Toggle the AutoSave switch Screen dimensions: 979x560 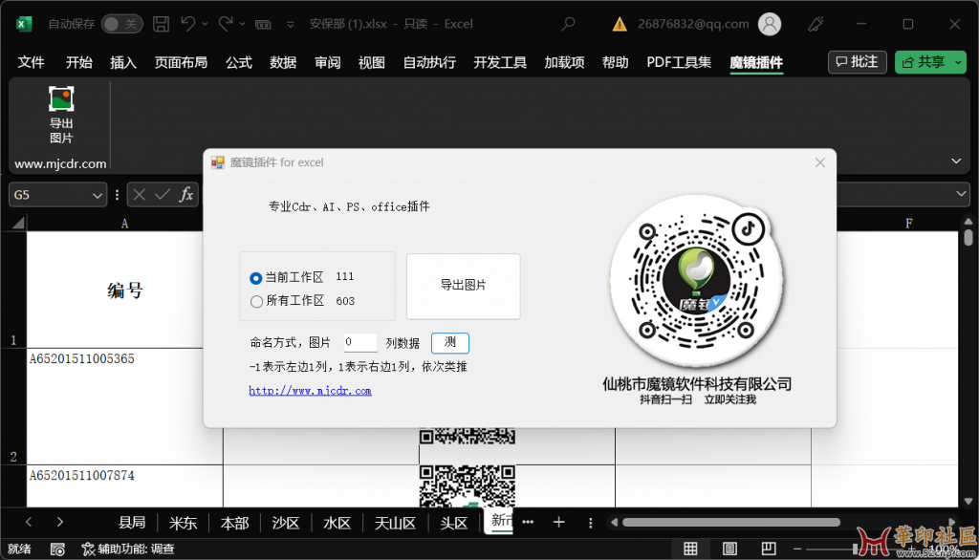click(x=122, y=24)
